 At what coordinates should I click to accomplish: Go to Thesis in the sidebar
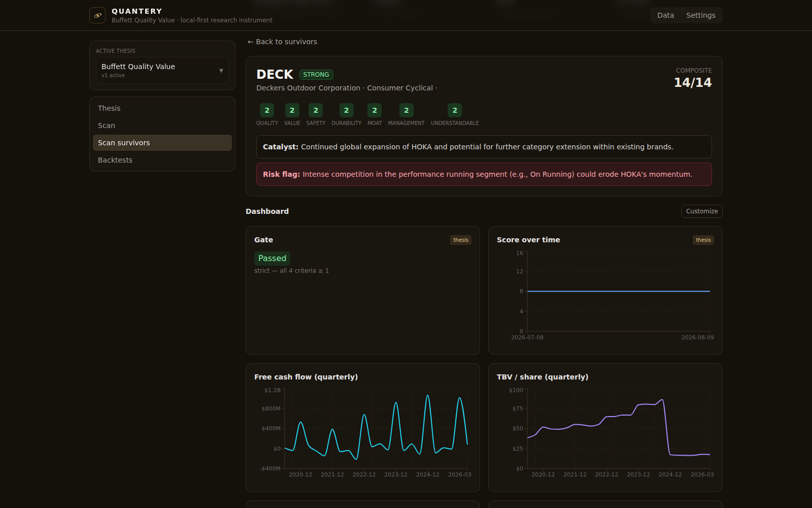tap(162, 108)
